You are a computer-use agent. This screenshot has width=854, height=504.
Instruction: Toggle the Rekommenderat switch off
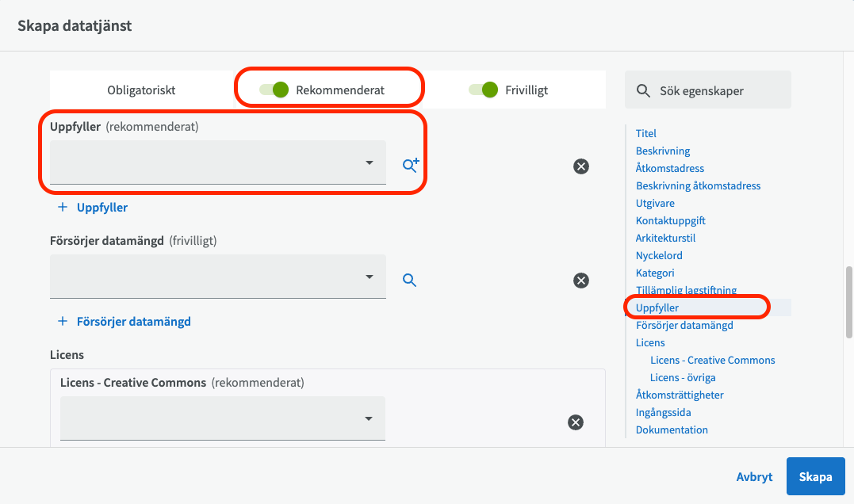point(274,90)
